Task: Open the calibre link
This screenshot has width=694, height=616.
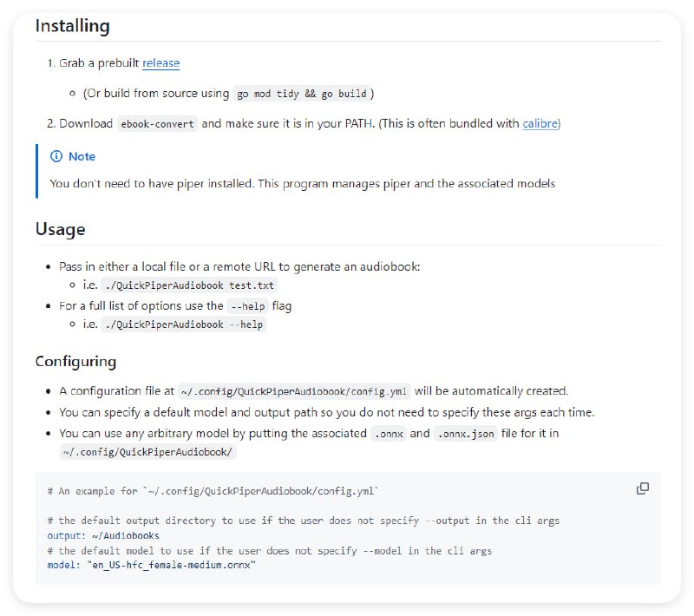Action: (x=540, y=124)
